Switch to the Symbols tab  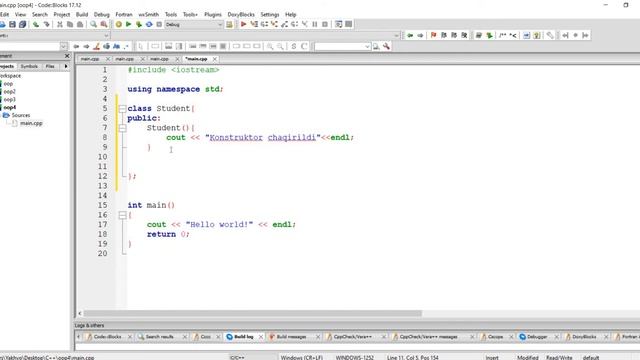click(x=29, y=66)
